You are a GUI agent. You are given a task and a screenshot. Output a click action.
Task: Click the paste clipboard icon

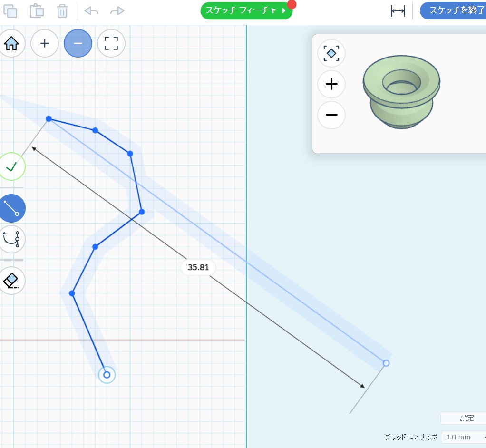pyautogui.click(x=37, y=11)
